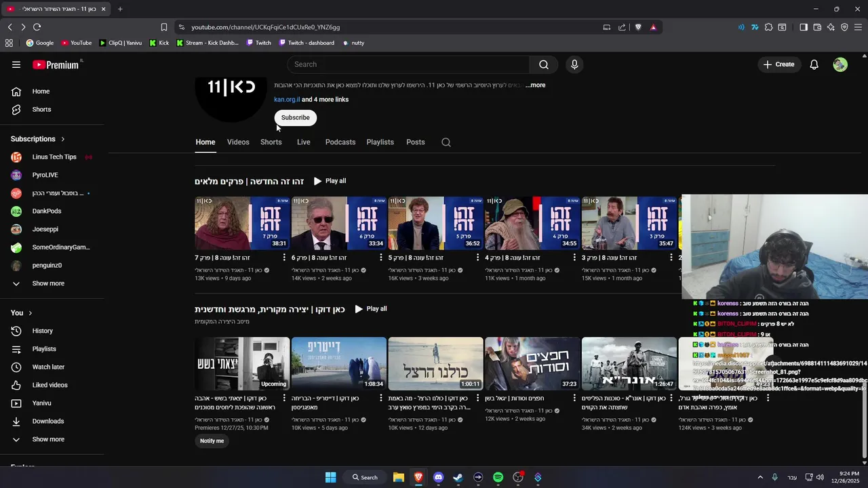The image size is (868, 488).
Task: Open Steam from the taskbar
Action: (x=458, y=477)
